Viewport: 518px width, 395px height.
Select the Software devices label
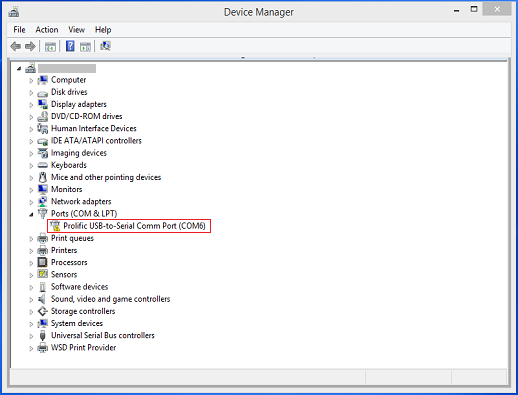click(x=79, y=287)
